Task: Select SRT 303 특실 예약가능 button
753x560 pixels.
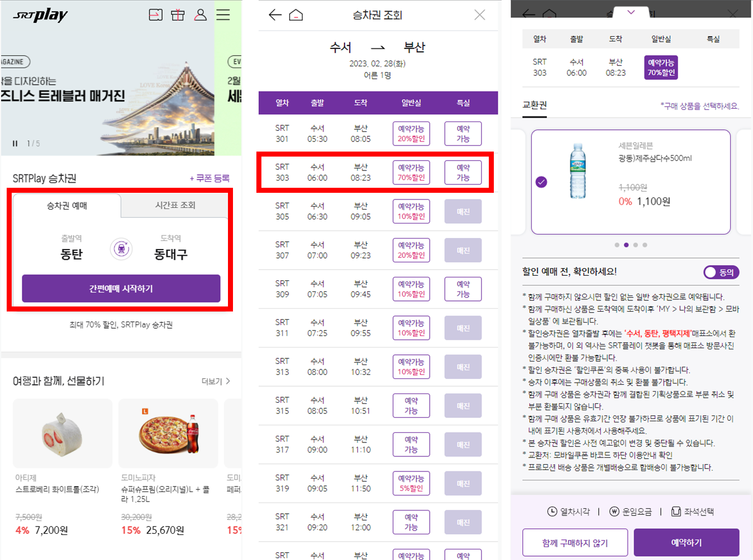Action: (x=463, y=173)
